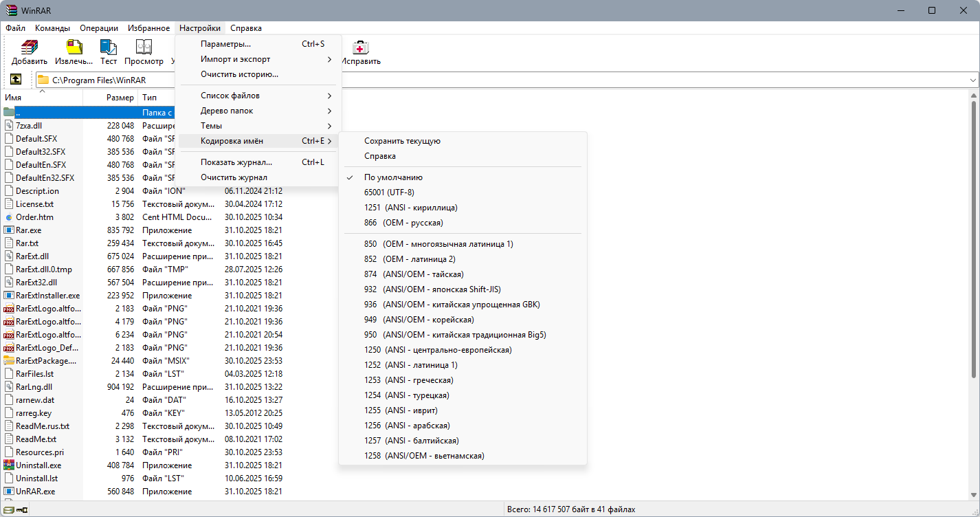Choose 936 Chinese simplified GBK encoding
Viewport: 980px width, 517px height.
463,305
